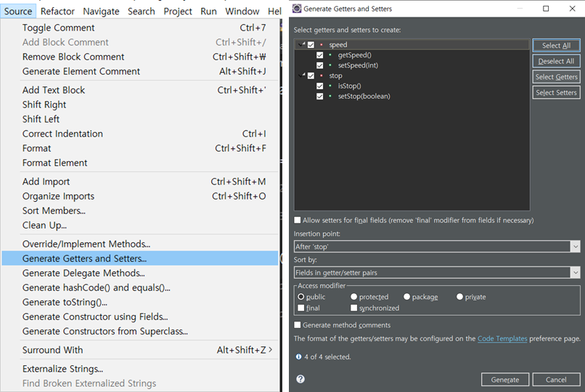Click the Generate button
The width and height of the screenshot is (585, 392).
point(505,380)
